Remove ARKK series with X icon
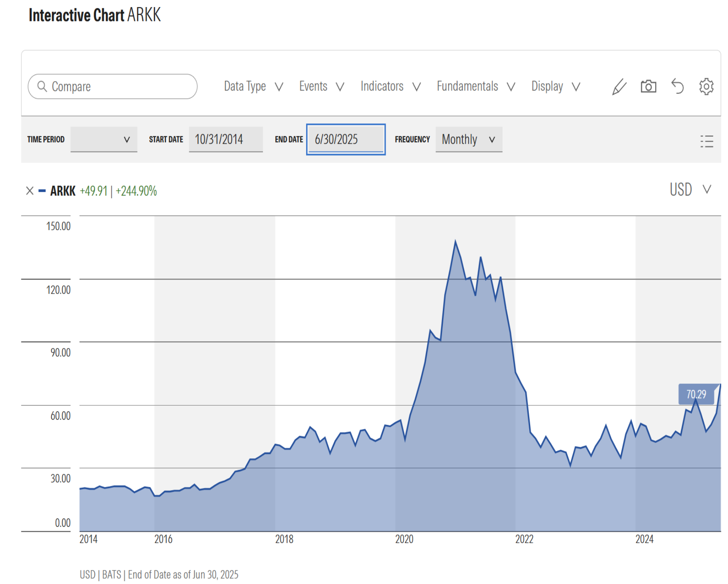The width and height of the screenshot is (728, 584). (x=30, y=191)
